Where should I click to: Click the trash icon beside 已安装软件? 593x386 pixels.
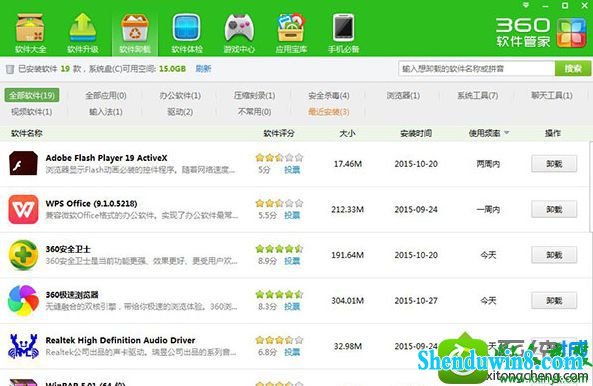tap(10, 69)
